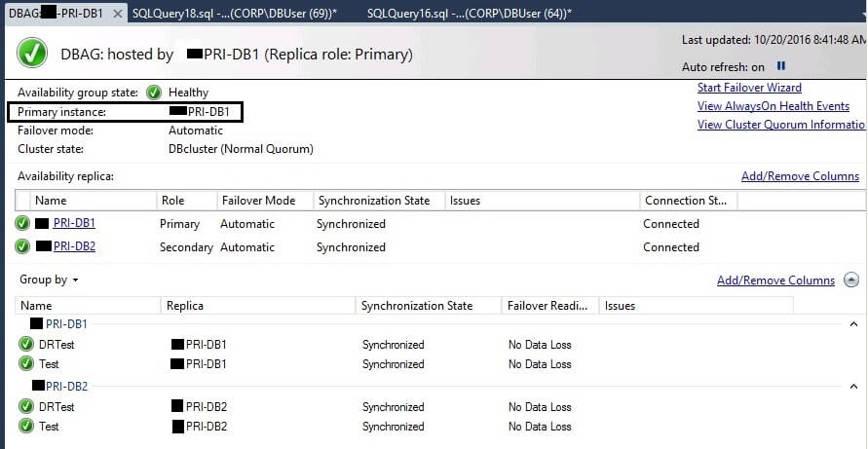Switch to the SQLQuery16.sql tab
The height and width of the screenshot is (449, 868).
click(x=470, y=14)
